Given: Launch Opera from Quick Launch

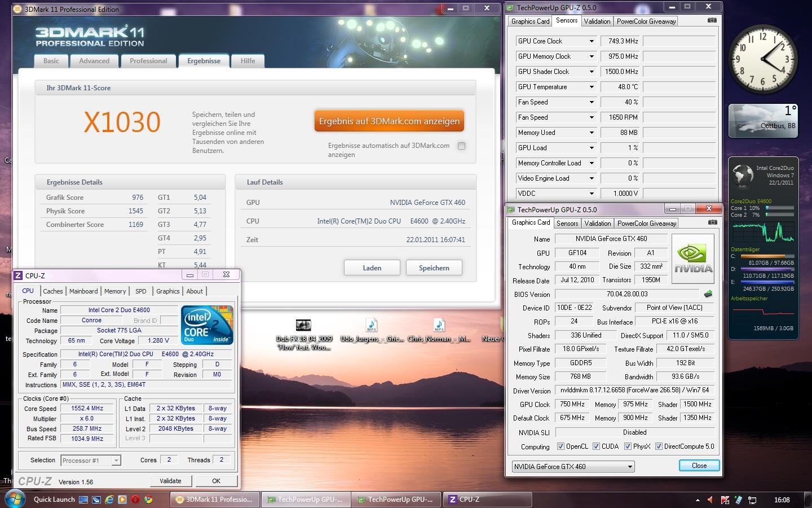Looking at the screenshot, I should 135,500.
